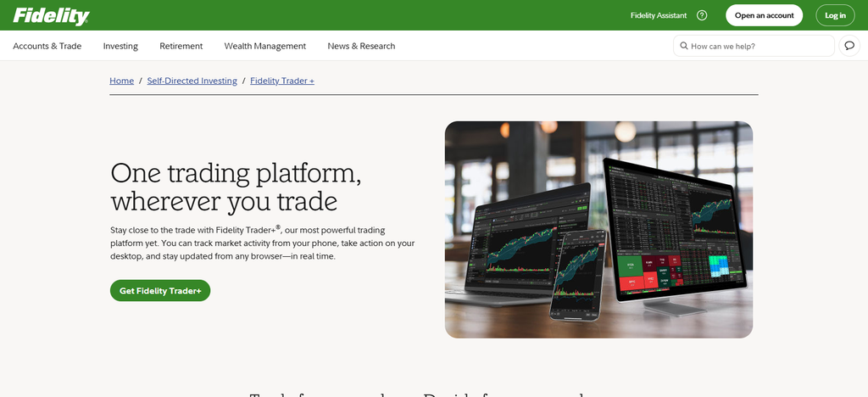
Task: Click the Log in button
Action: [x=835, y=15]
